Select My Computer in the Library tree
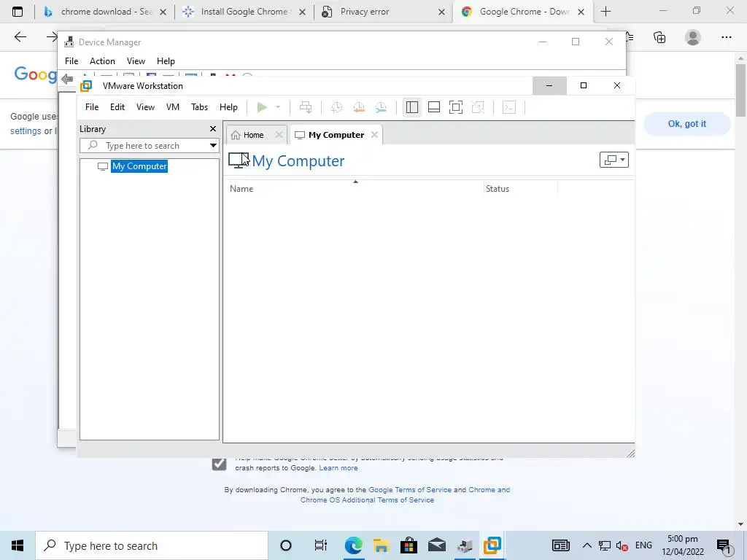Viewport: 747px width, 560px height. pyautogui.click(x=139, y=166)
